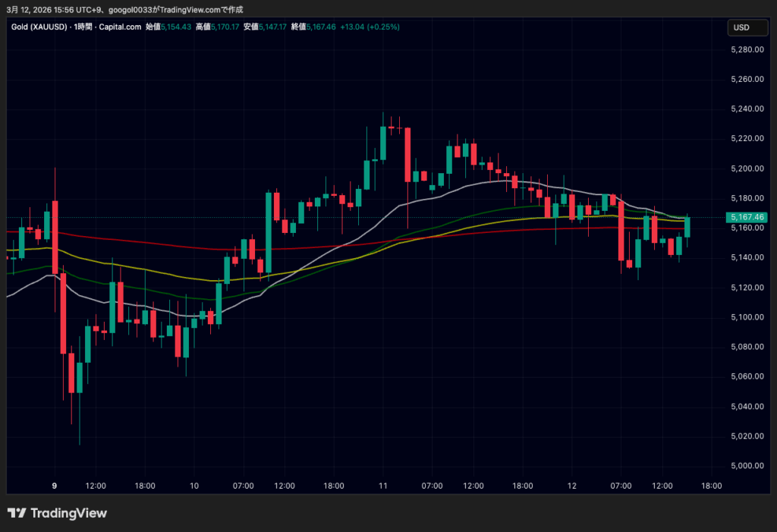Select date marker 9 on time axis
This screenshot has height=532, width=777.
(54, 486)
